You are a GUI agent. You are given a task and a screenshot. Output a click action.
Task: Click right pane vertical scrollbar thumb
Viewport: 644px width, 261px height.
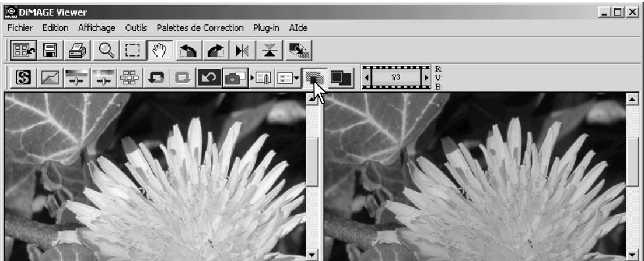point(632,162)
